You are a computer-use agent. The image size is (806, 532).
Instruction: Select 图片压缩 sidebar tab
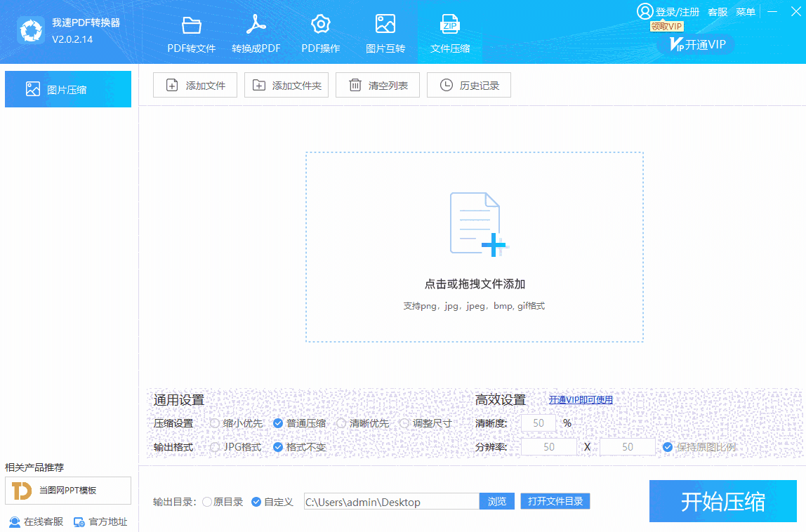point(68,89)
